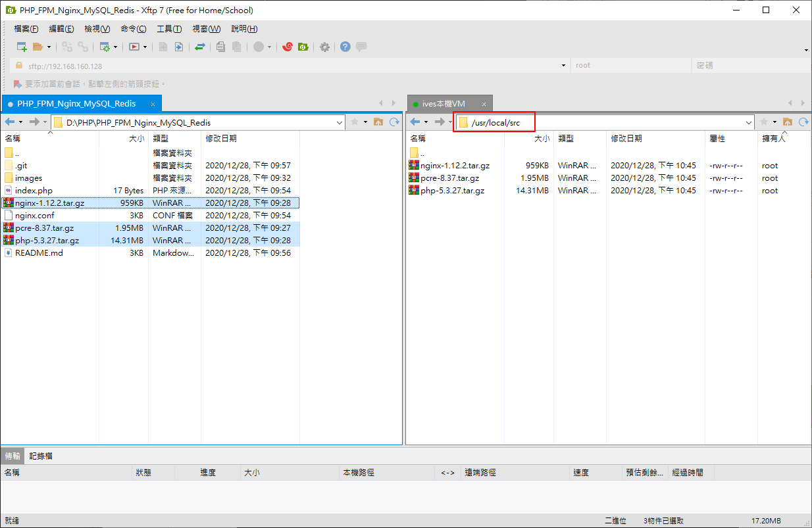The height and width of the screenshot is (528, 812).
Task: Go forward in the remote pane
Action: [440, 122]
